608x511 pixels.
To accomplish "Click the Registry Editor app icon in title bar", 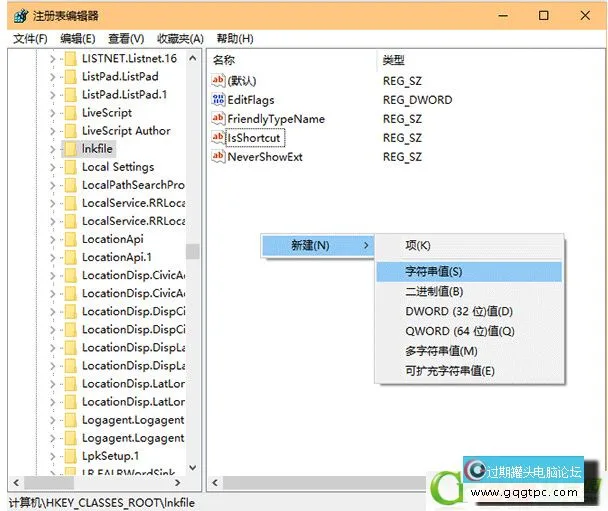I will (x=21, y=16).
